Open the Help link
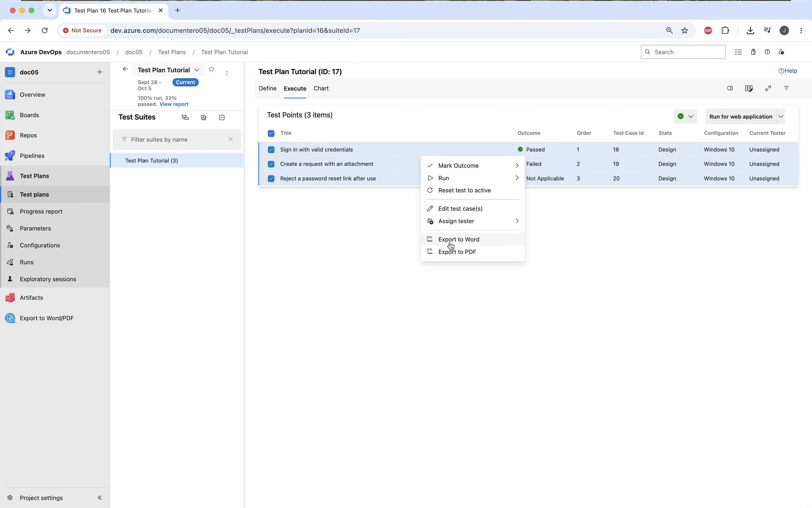The height and width of the screenshot is (508, 812). 787,71
